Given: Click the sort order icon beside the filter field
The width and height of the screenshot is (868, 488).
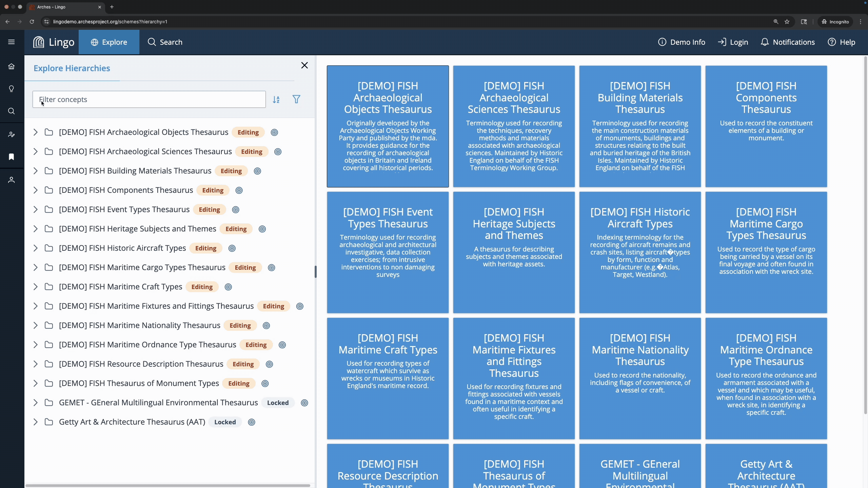Looking at the screenshot, I should [276, 99].
